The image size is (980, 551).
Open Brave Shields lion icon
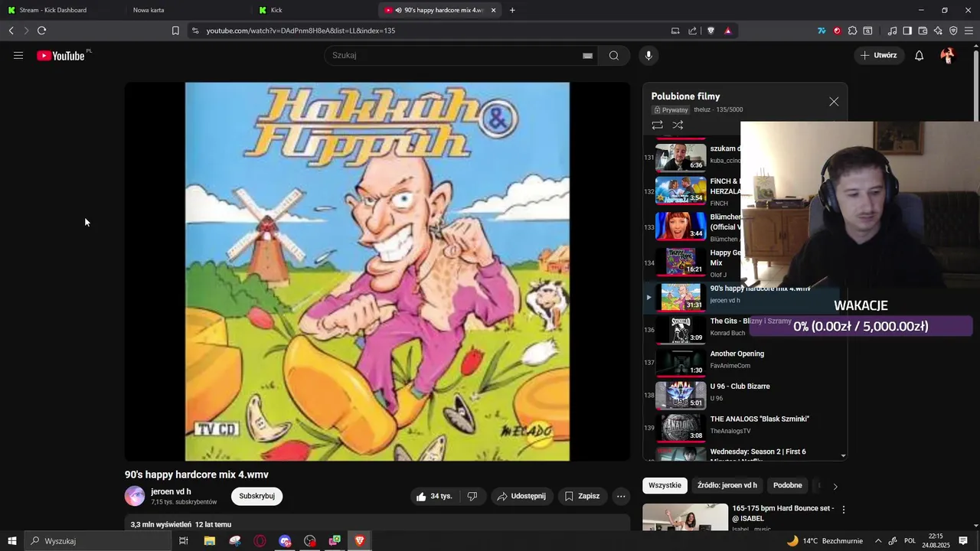pos(711,31)
